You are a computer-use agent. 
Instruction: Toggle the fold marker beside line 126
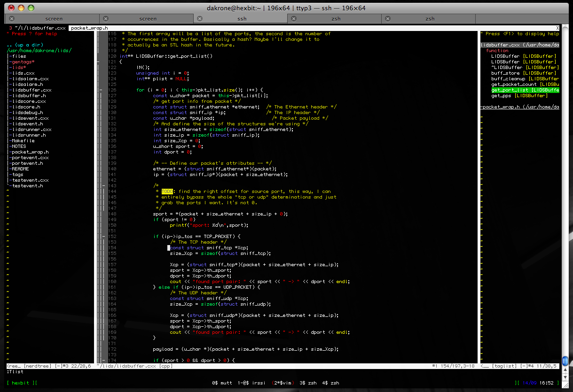tap(101, 90)
